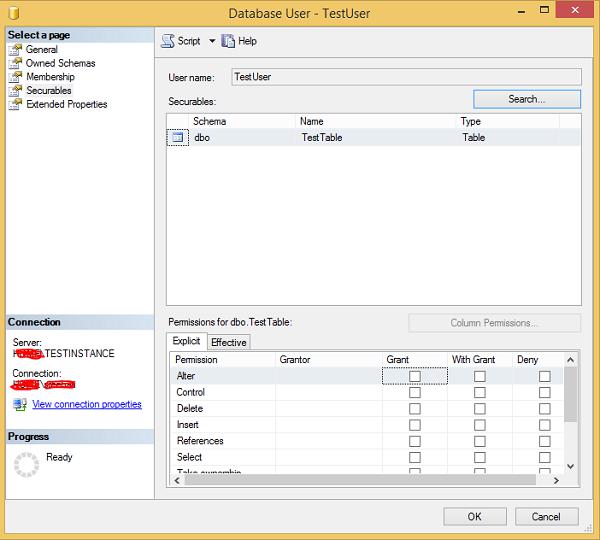This screenshot has width=600, height=540.
Task: Click permissions list scroll up arrow
Action: (x=571, y=360)
